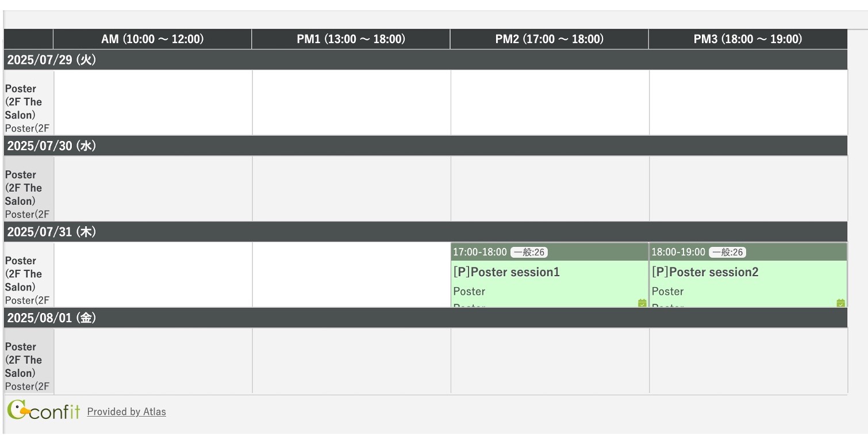Click the 一般:26 badge on session1
Viewport: 868px width, 435px height.
529,252
